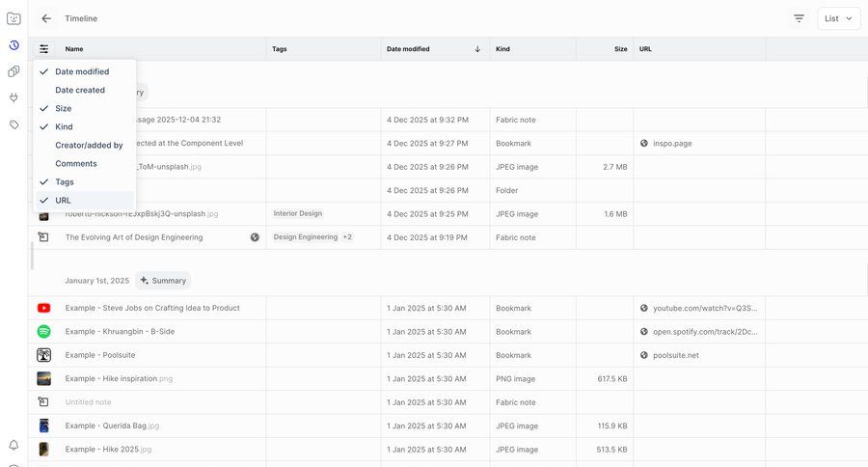Click the YouTube icon for Steve Jobs bookmark

click(x=43, y=308)
